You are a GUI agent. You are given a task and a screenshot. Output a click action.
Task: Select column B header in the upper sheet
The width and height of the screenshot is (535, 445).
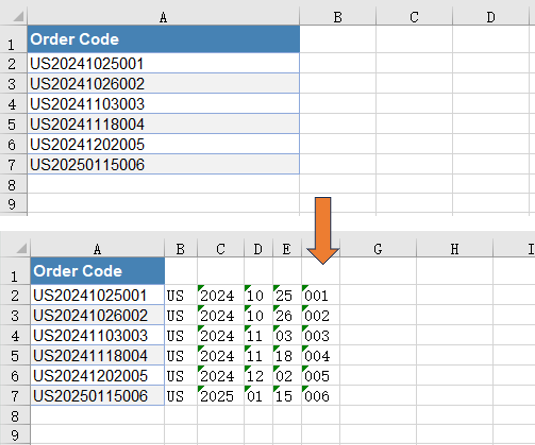click(337, 17)
